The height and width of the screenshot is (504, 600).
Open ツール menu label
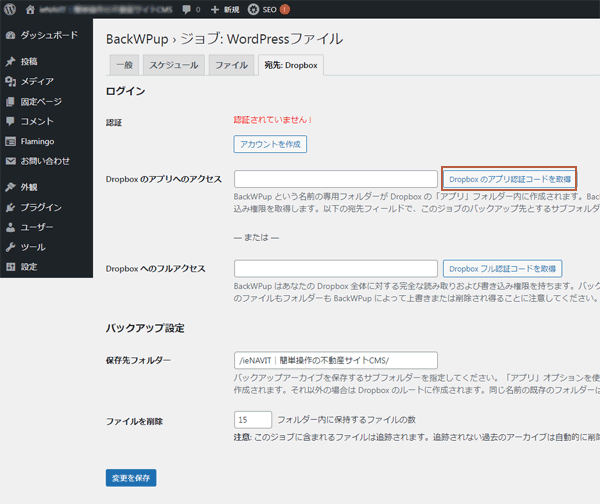pyautogui.click(x=33, y=247)
